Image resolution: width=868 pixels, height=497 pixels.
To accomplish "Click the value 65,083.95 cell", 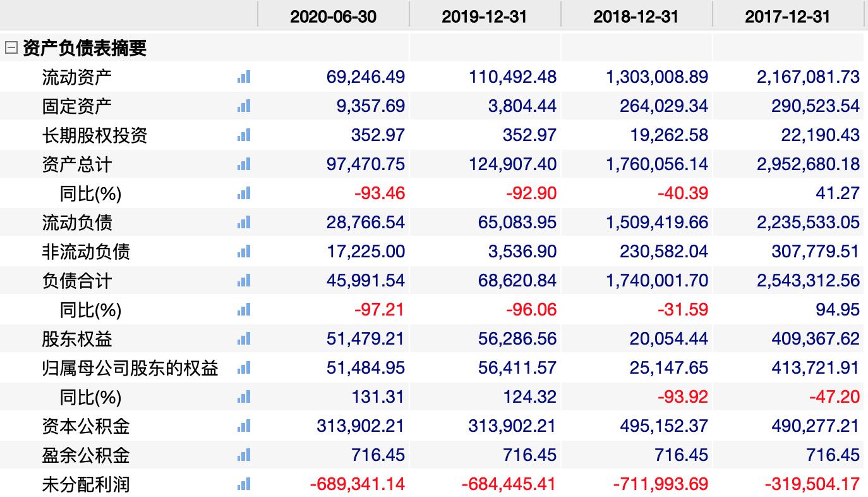I will tap(517, 223).
